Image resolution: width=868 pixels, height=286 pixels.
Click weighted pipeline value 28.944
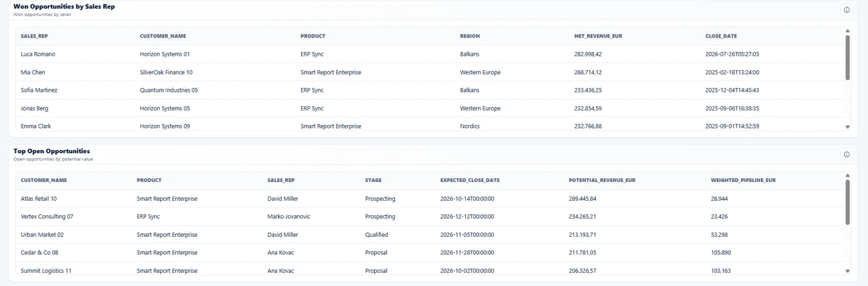coord(720,199)
